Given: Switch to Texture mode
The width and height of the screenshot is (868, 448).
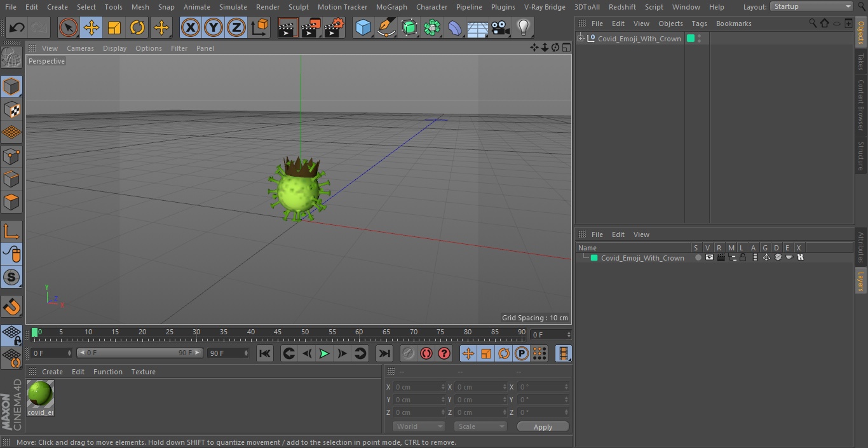Looking at the screenshot, I should tap(11, 109).
